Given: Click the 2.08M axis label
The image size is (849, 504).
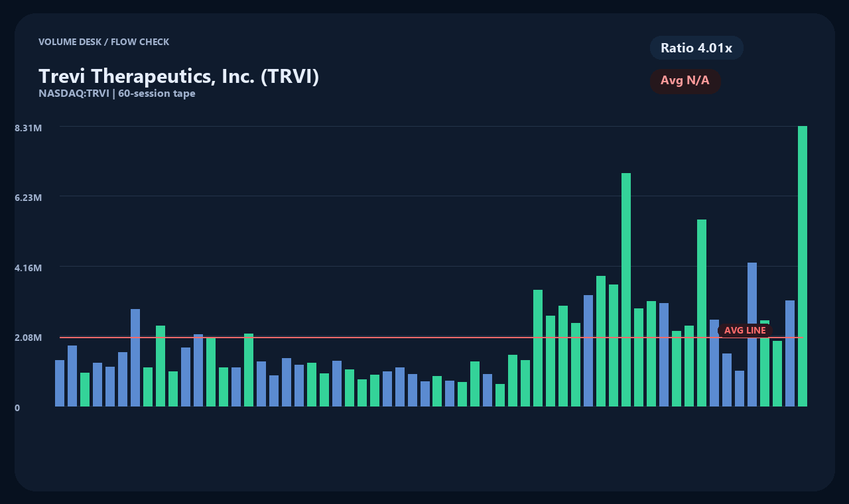Looking at the screenshot, I should point(29,338).
